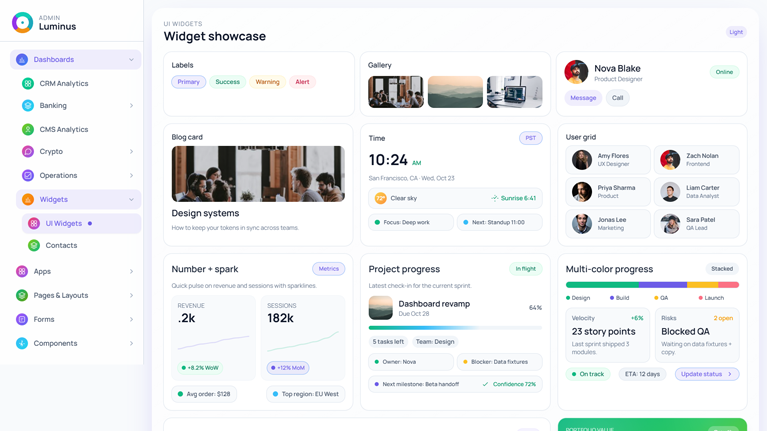Click the Components sidebar icon

22,343
